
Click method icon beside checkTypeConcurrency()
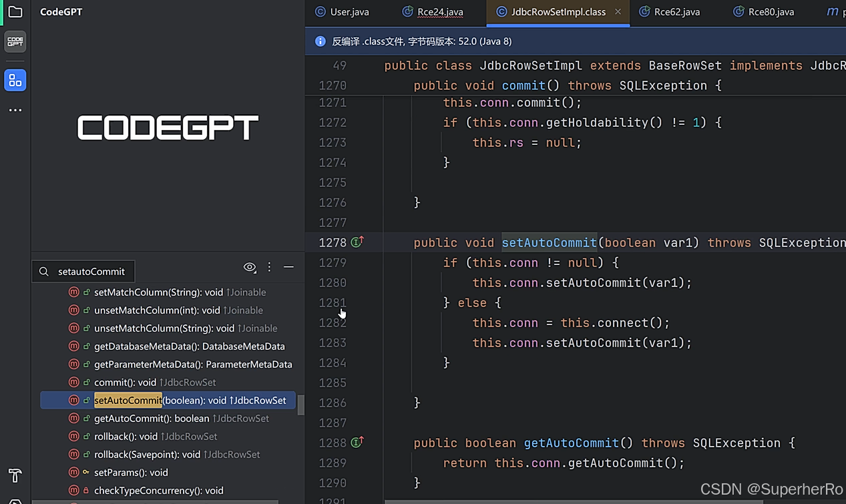74,491
